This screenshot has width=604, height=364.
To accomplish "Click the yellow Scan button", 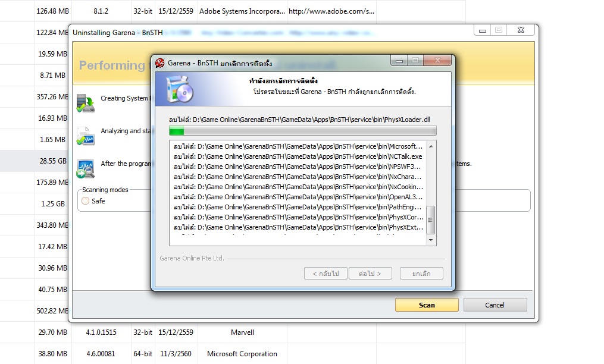I will [x=427, y=305].
